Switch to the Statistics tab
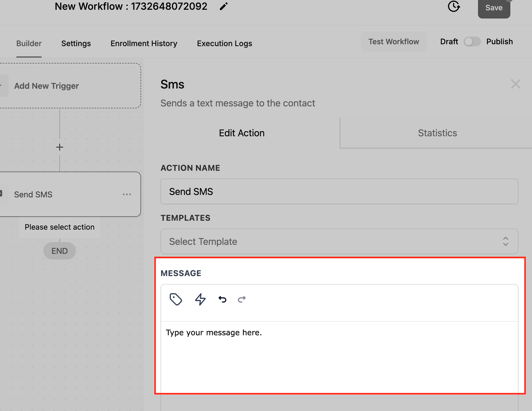 (x=437, y=133)
